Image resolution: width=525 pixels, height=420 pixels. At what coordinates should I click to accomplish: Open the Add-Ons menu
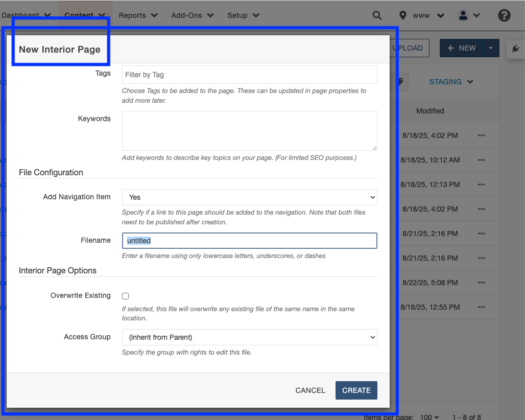(x=192, y=15)
